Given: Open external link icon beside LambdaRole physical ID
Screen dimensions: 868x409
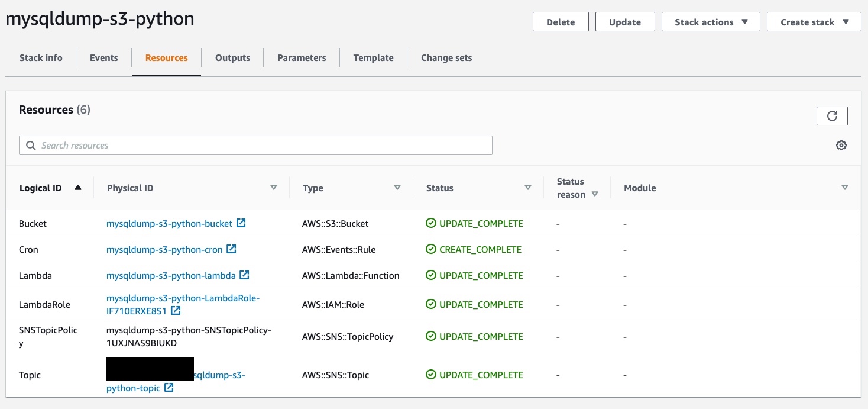Looking at the screenshot, I should click(176, 311).
